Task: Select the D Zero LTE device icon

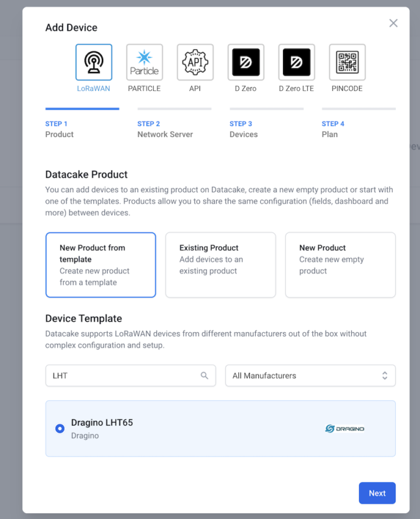Action: 297,62
